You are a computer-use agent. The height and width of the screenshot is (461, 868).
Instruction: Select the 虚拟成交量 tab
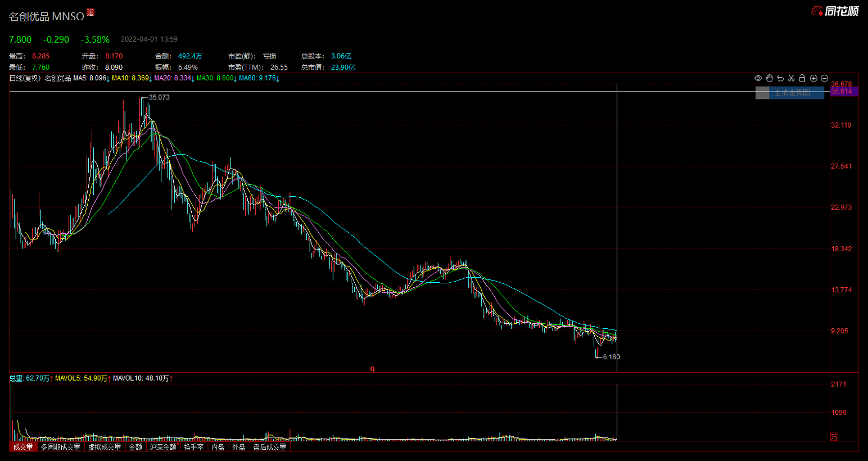click(x=105, y=447)
